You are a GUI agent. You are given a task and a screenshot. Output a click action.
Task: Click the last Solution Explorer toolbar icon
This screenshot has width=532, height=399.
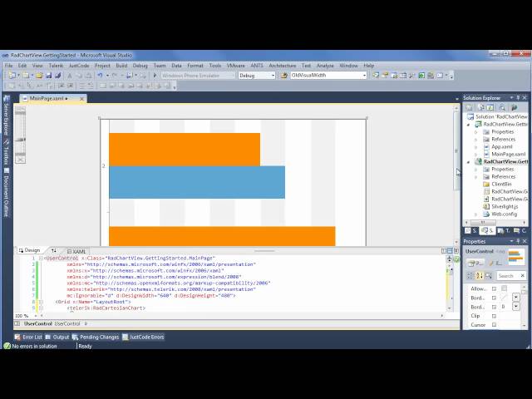click(514, 107)
